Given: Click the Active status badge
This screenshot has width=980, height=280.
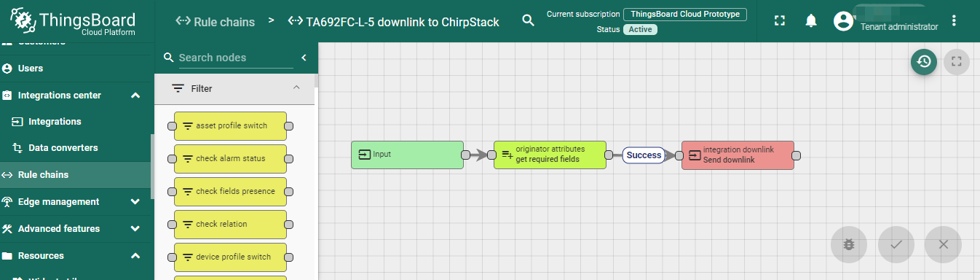Looking at the screenshot, I should click(640, 30).
